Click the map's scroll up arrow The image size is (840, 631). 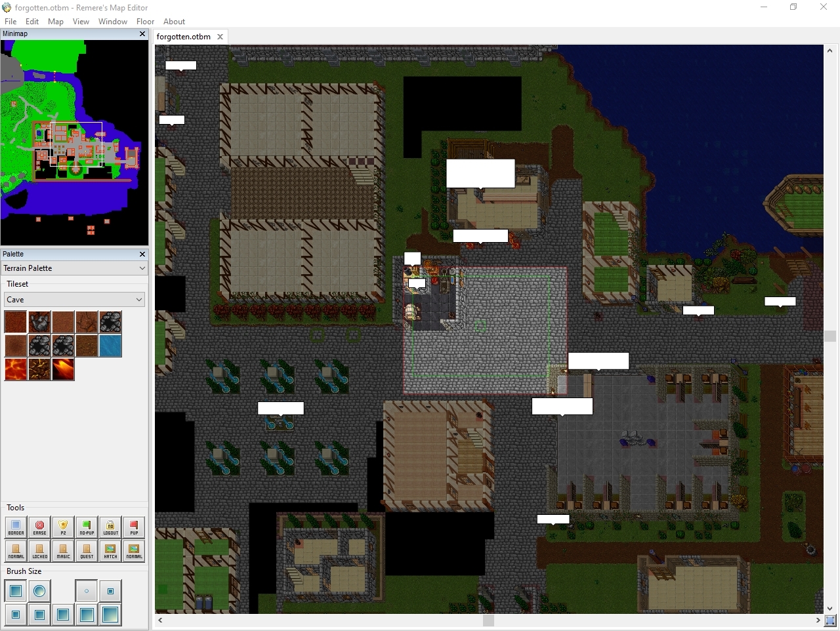coord(830,51)
